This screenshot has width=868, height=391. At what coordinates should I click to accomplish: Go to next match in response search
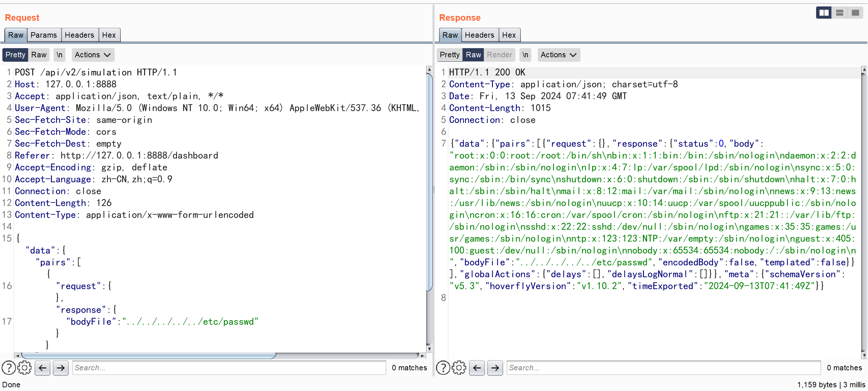(x=495, y=368)
